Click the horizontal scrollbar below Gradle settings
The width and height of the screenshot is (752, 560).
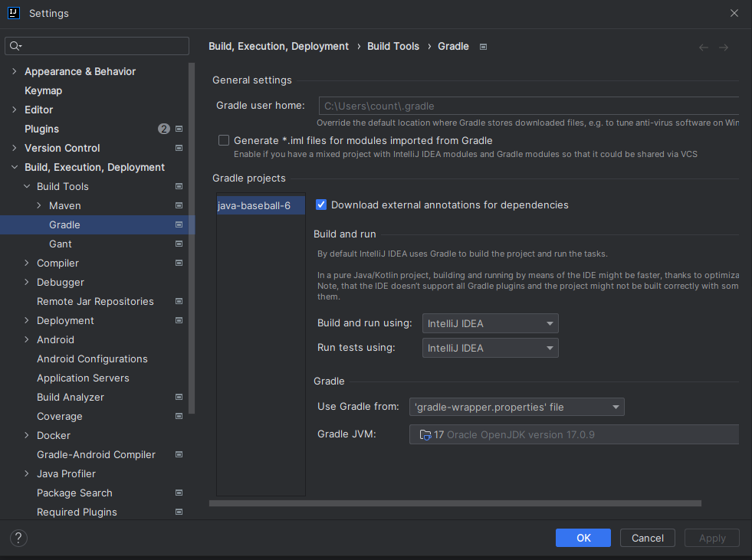(455, 503)
